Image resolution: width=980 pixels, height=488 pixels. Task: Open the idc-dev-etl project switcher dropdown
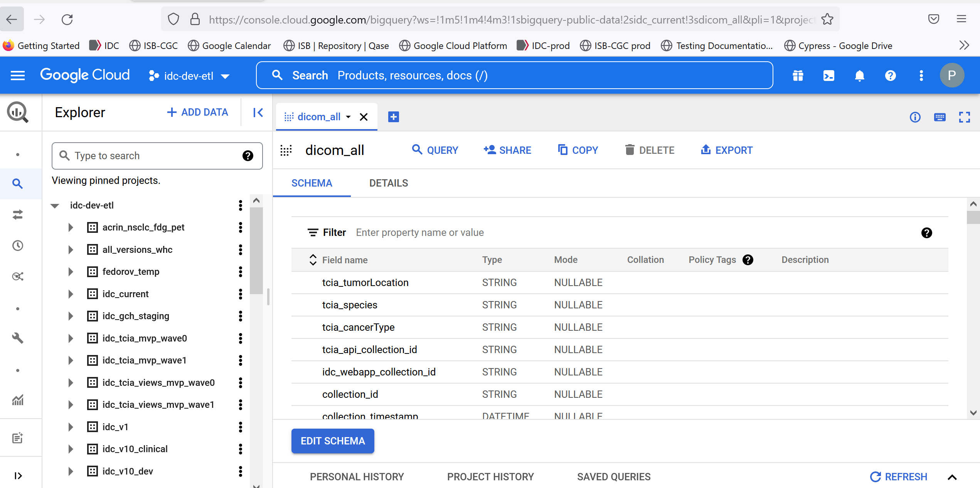189,76
